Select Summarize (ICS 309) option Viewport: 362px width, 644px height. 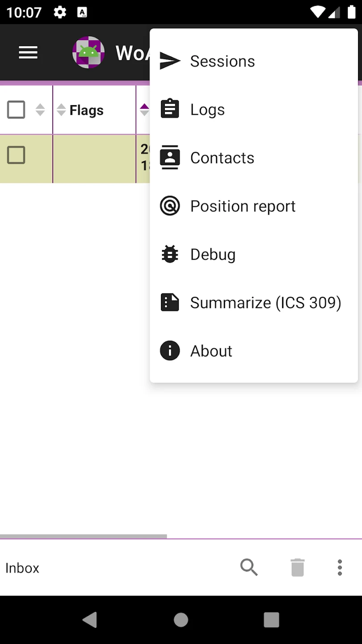point(265,303)
